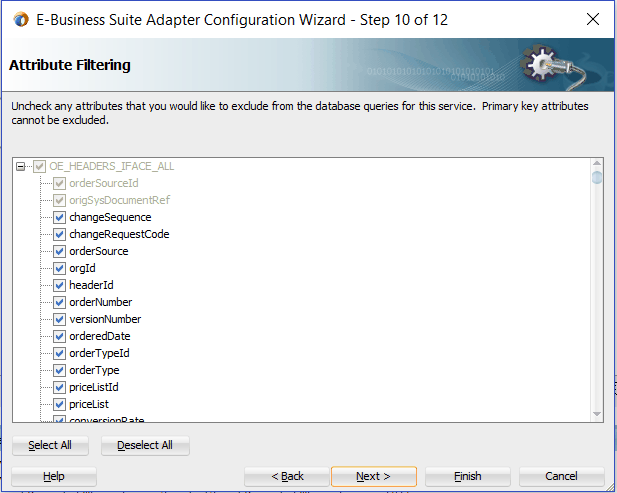Go back with the Back button
The width and height of the screenshot is (617, 493).
287,476
